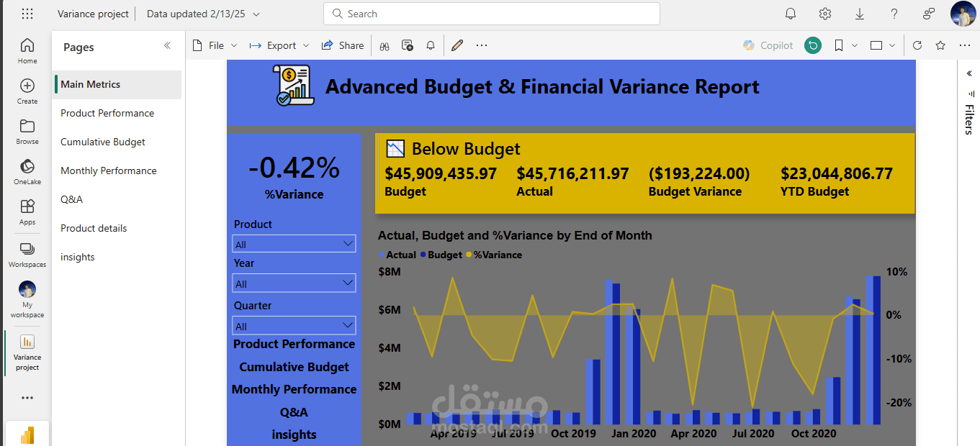Open the OneLake section in the left navigation
The image size is (980, 446).
tap(27, 170)
